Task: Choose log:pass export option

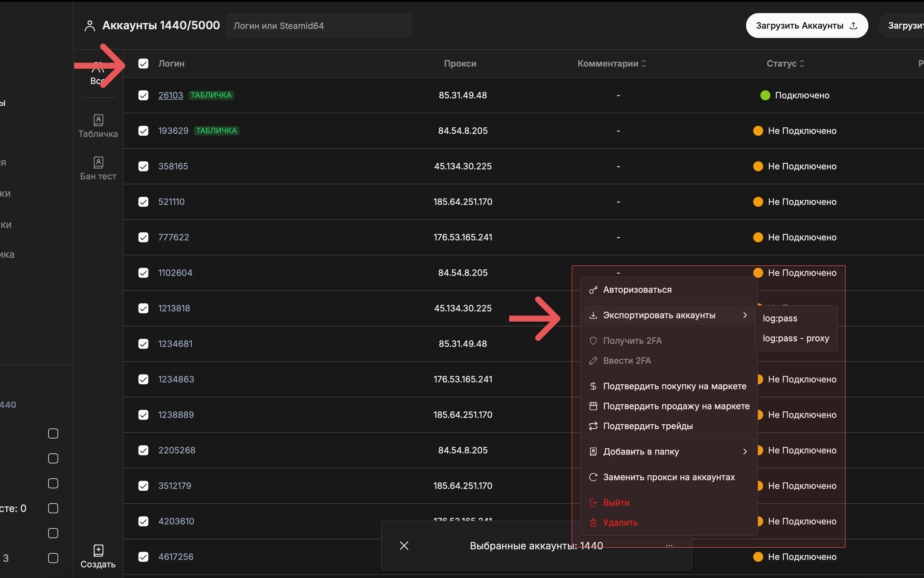Action: (x=796, y=318)
